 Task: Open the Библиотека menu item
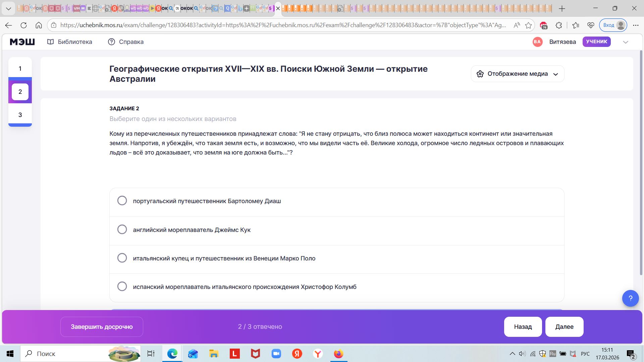[70, 42]
